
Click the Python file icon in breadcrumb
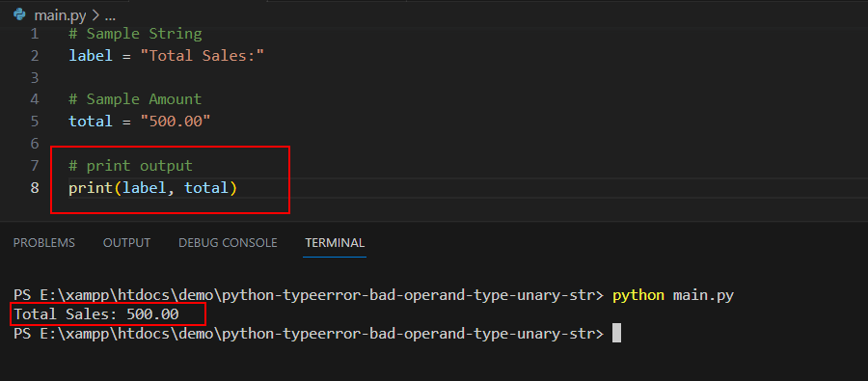pos(20,14)
